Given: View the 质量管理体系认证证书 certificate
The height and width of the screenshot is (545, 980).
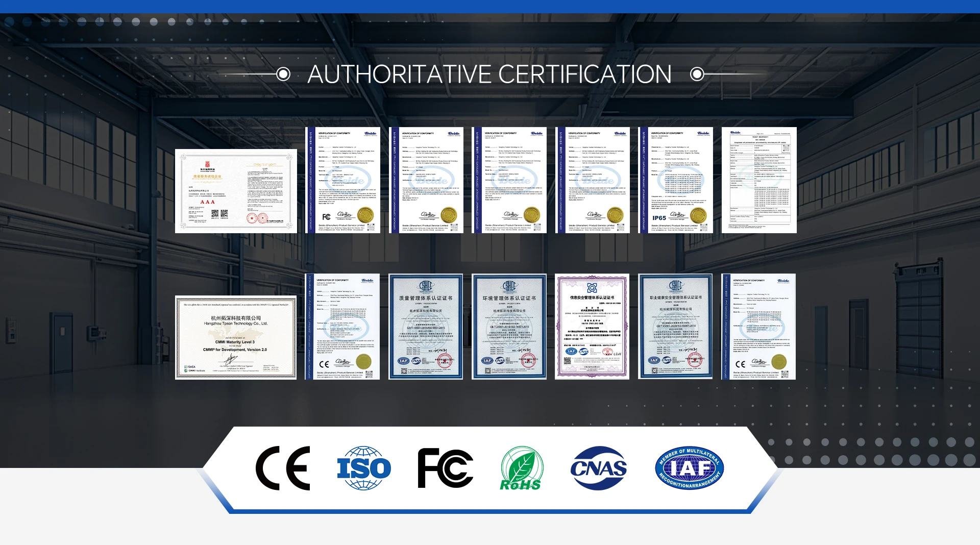Looking at the screenshot, I should pyautogui.click(x=426, y=327).
